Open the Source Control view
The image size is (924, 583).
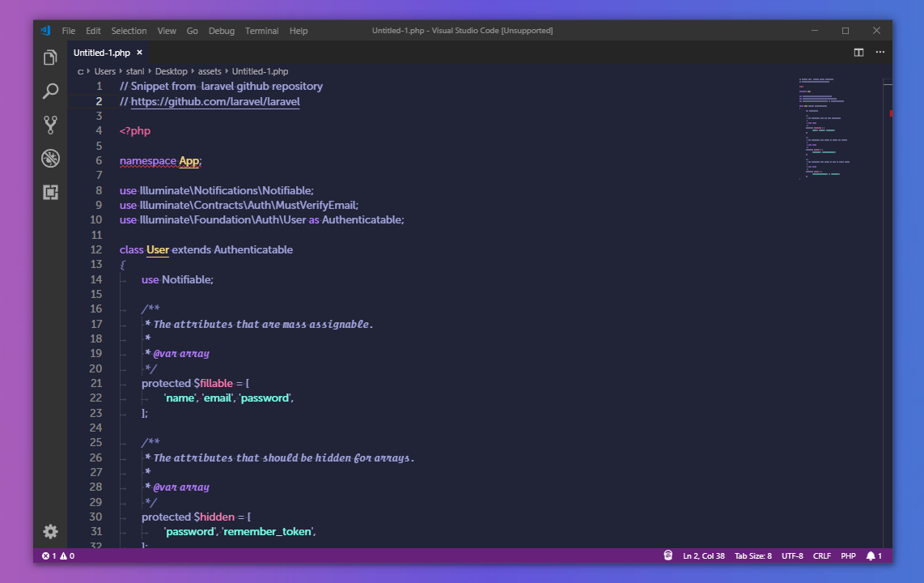pyautogui.click(x=50, y=125)
